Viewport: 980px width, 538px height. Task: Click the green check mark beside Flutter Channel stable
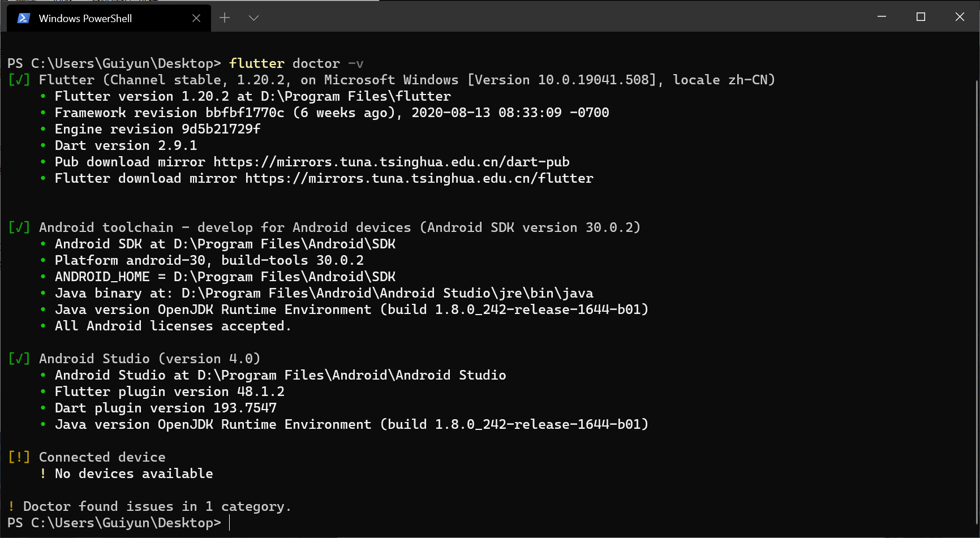(x=19, y=80)
